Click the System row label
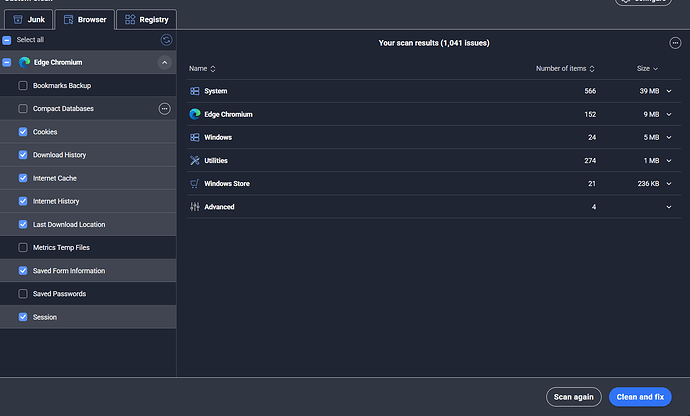690x416 pixels. (x=216, y=91)
